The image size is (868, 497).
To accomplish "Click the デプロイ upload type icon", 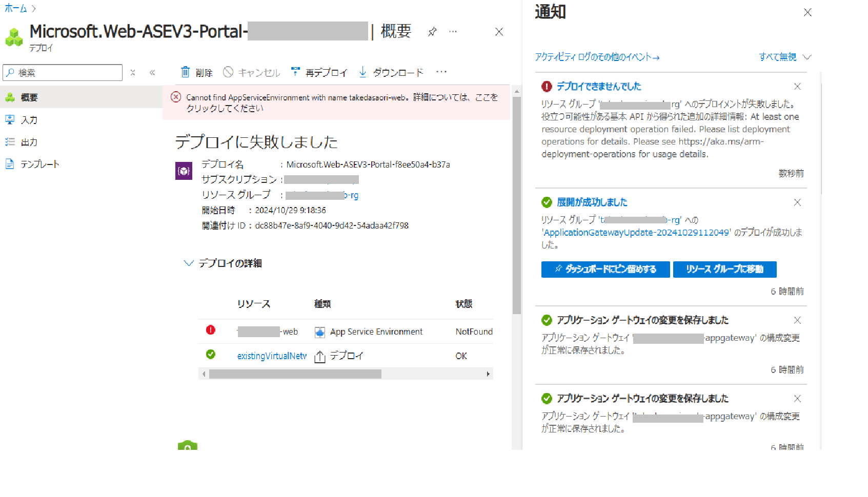I will point(320,356).
